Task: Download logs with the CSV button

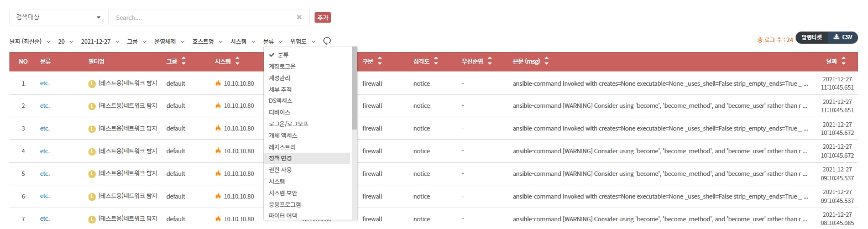Action: click(x=843, y=38)
